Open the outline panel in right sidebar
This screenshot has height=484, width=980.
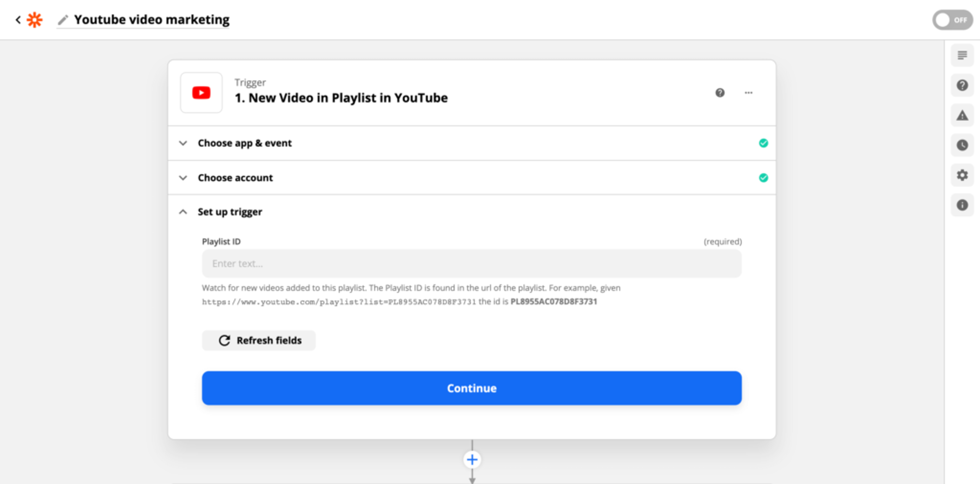[x=962, y=56]
